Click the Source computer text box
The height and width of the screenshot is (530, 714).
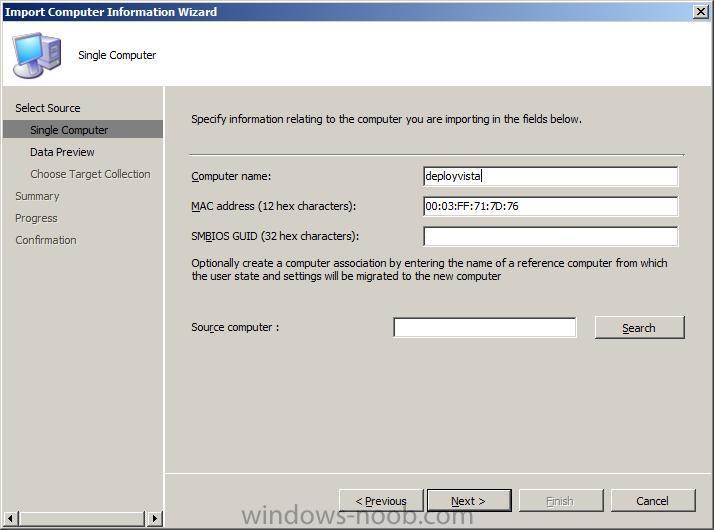484,327
